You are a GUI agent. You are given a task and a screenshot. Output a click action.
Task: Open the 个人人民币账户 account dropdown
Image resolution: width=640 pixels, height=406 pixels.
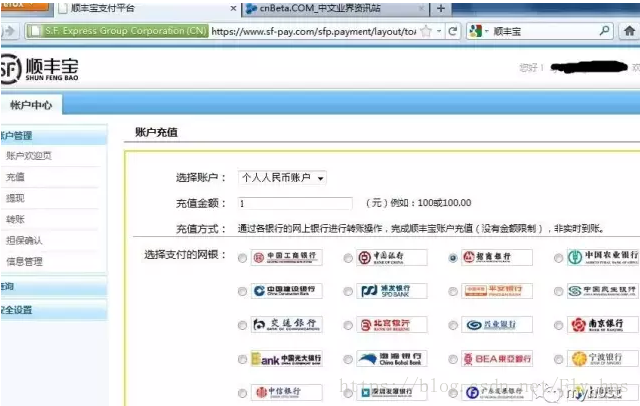282,178
